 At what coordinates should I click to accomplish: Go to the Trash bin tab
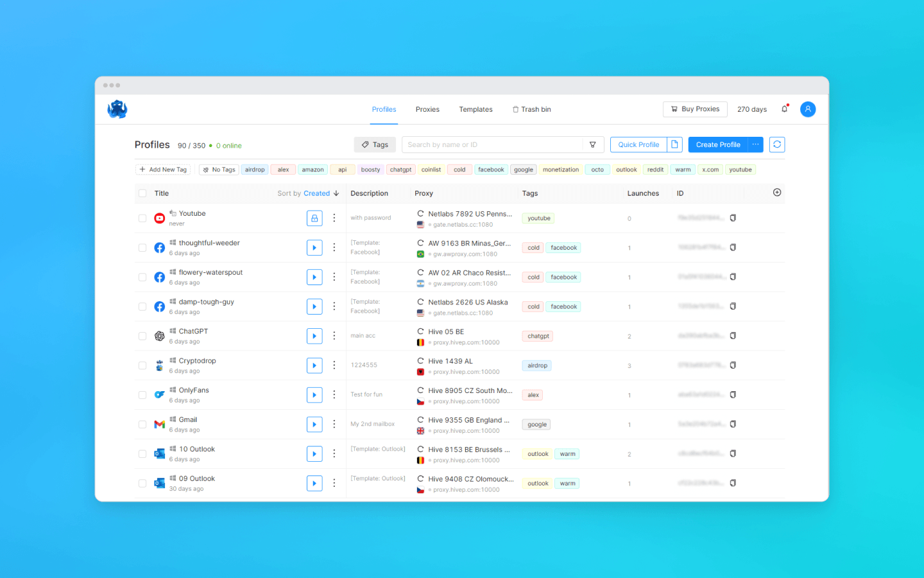(531, 109)
